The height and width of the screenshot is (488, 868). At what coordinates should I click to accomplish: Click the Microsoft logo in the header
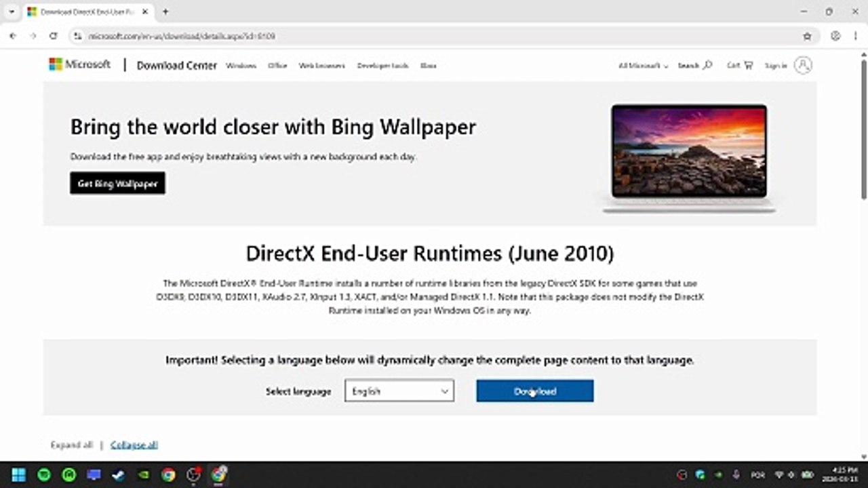pos(79,64)
